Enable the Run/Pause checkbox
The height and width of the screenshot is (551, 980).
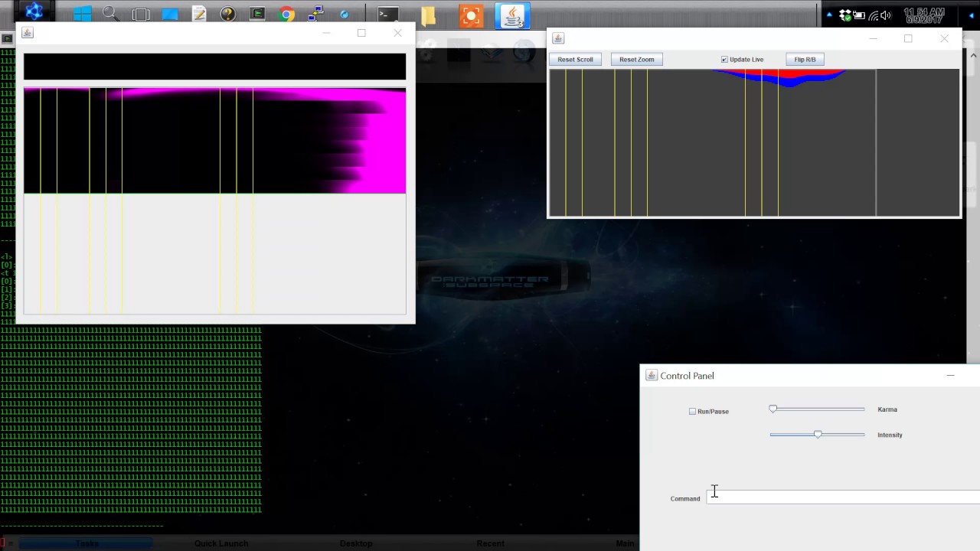(693, 412)
